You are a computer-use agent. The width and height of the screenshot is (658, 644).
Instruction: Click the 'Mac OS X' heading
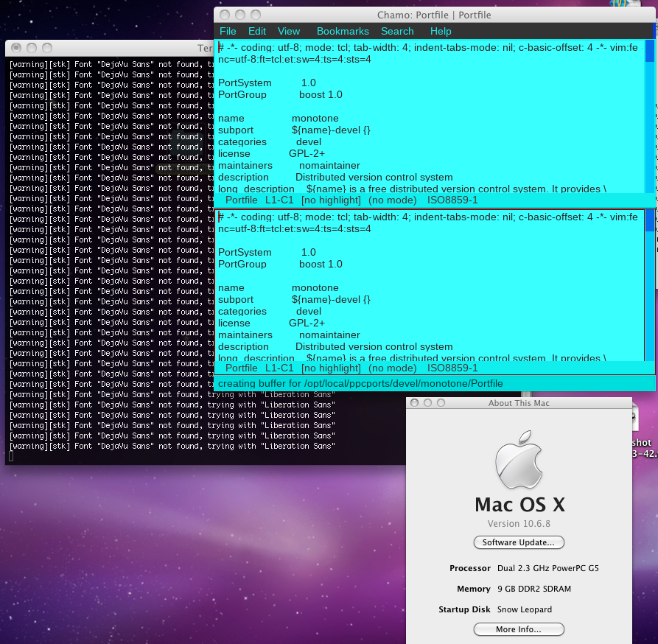pos(520,505)
